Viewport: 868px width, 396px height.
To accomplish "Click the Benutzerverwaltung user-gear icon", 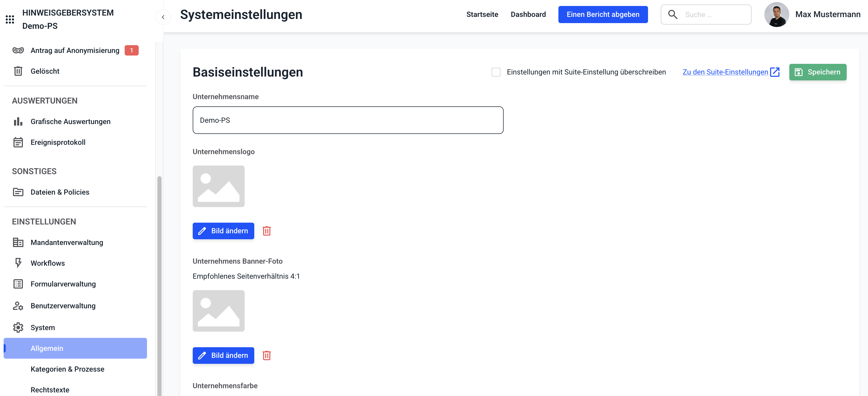I will pos(18,306).
